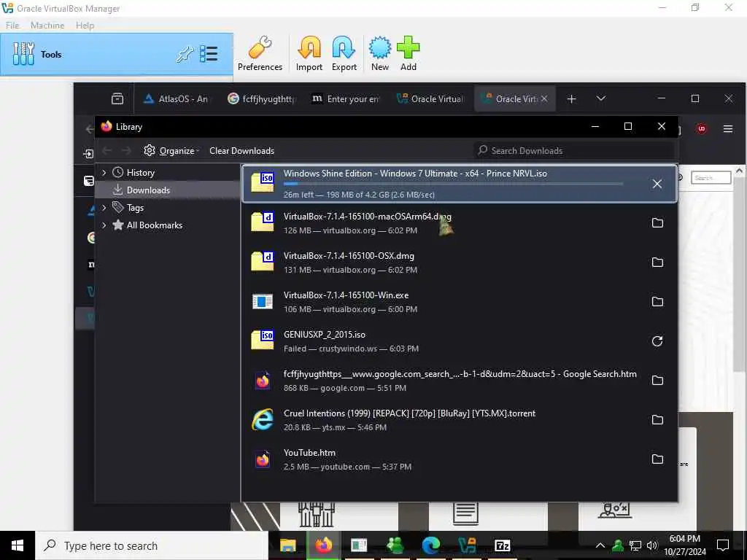The image size is (747, 560).
Task: Click the pin icon in the Tools row
Action: [x=185, y=54]
